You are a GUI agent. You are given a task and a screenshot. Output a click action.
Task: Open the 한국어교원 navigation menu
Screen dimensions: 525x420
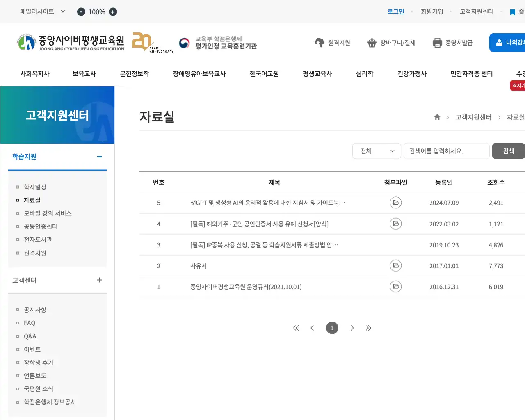click(x=264, y=74)
